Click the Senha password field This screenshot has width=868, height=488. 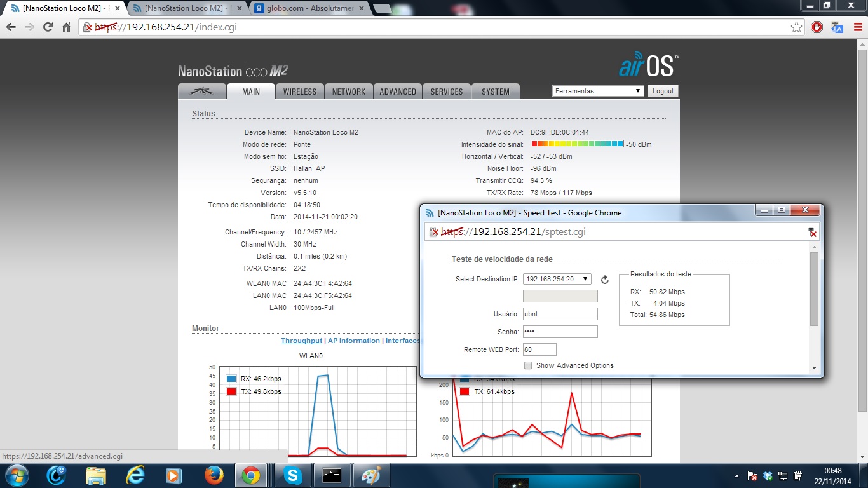point(560,332)
